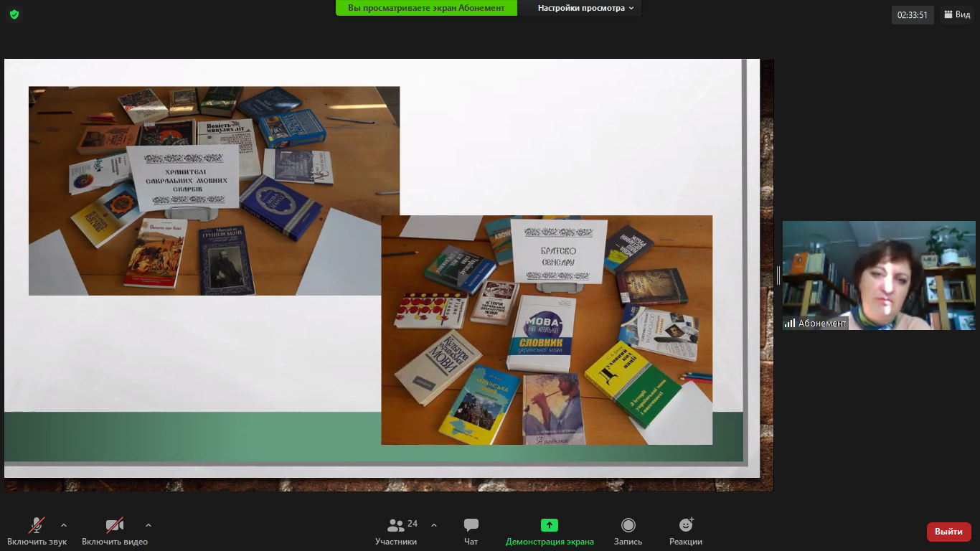Screen dimensions: 980x551
Task: Start recording with the Запись button
Action: pos(628,531)
